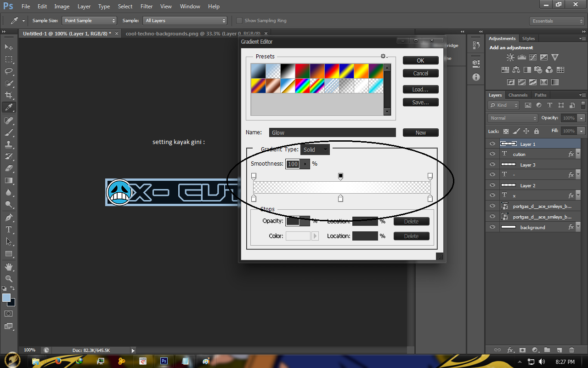
Task: Toggle visibility of Layer 3
Action: pos(492,164)
